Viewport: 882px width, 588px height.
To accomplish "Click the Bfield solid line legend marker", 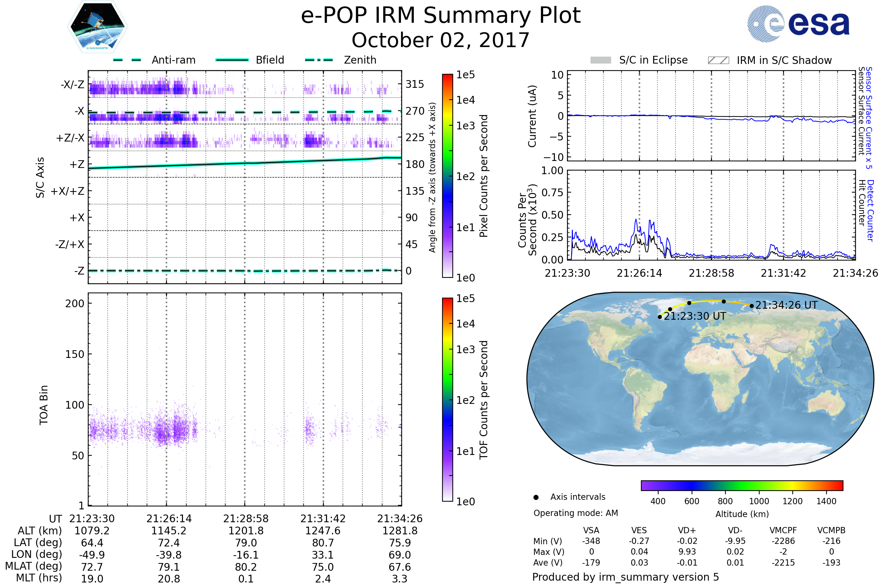I will tap(232, 60).
